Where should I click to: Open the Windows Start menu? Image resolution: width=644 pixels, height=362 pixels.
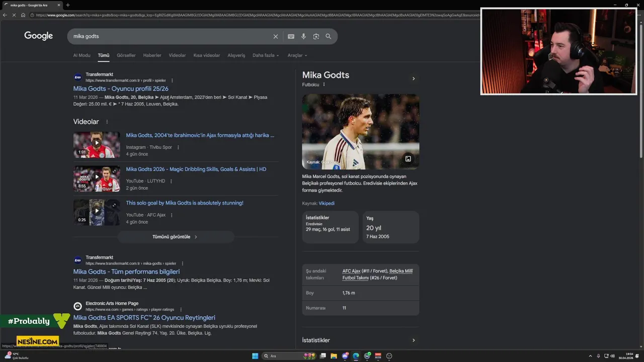(x=255, y=356)
